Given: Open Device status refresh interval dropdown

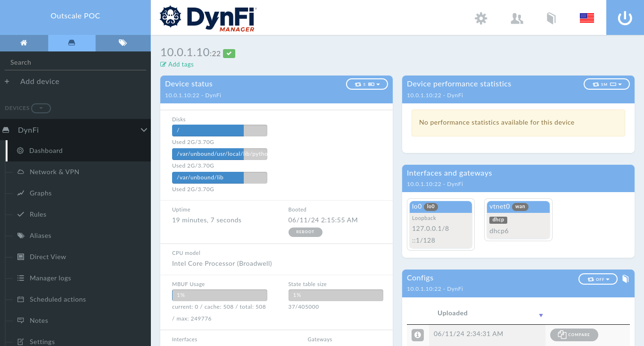Looking at the screenshot, I should (367, 84).
